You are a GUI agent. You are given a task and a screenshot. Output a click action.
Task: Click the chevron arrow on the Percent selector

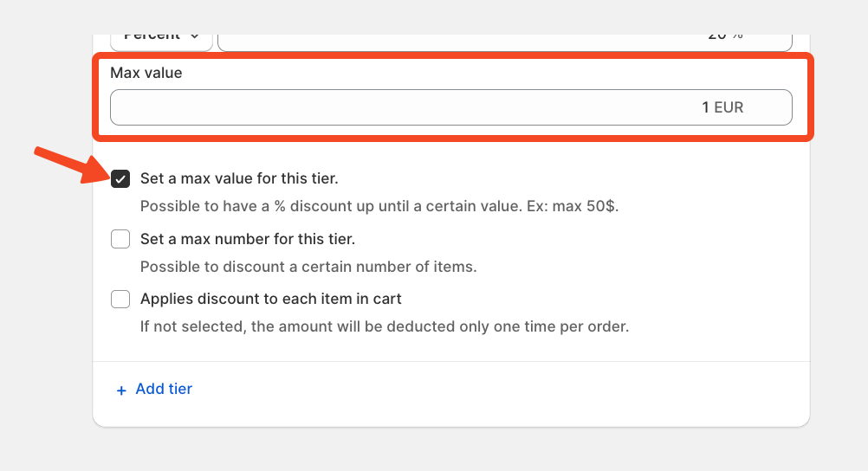tap(195, 37)
